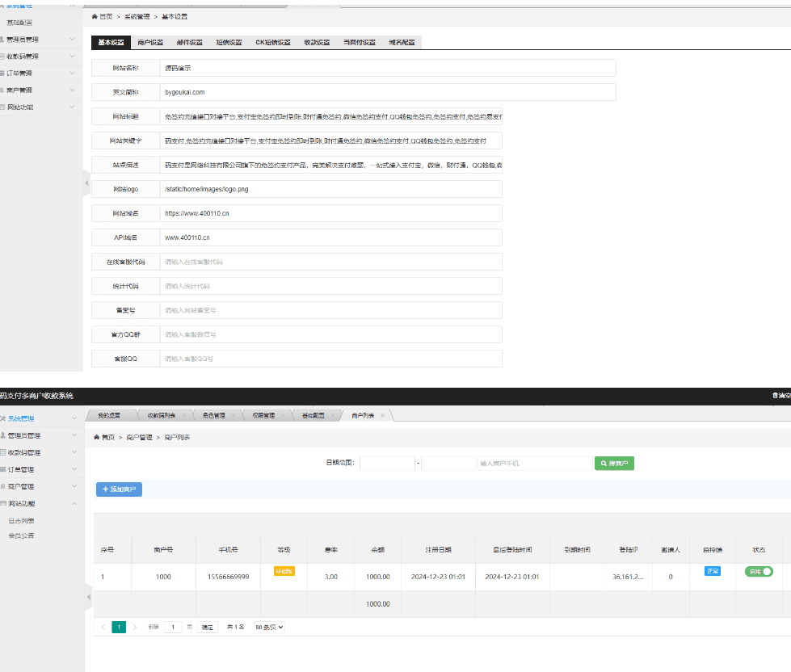Image resolution: width=791 pixels, height=672 pixels.
Task: Click the merchant phone number search field
Action: (533, 464)
